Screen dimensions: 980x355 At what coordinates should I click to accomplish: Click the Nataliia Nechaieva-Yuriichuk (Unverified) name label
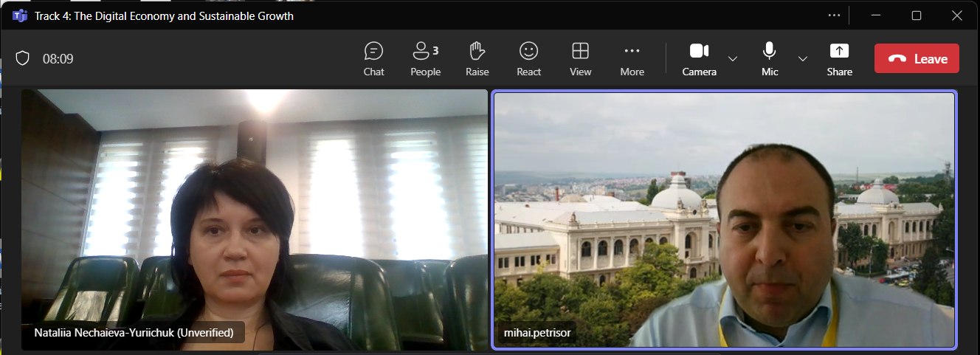(x=134, y=333)
